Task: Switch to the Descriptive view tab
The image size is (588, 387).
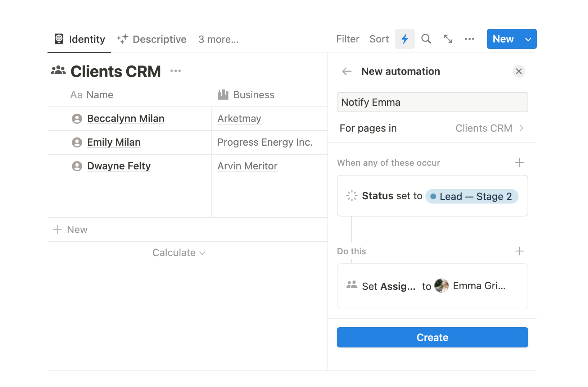Action: click(152, 39)
